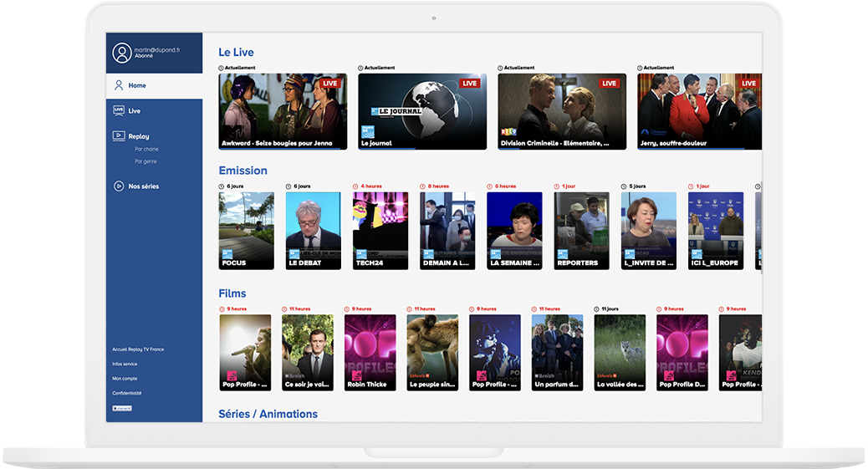Image resolution: width=868 pixels, height=469 pixels.
Task: Click the 11 jours label above La vallée
Action: coord(610,309)
